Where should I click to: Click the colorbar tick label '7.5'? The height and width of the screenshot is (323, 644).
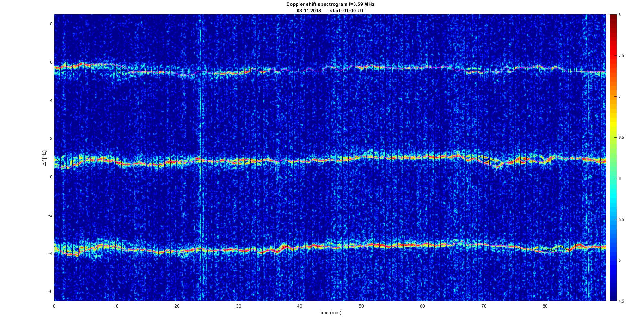click(621, 56)
